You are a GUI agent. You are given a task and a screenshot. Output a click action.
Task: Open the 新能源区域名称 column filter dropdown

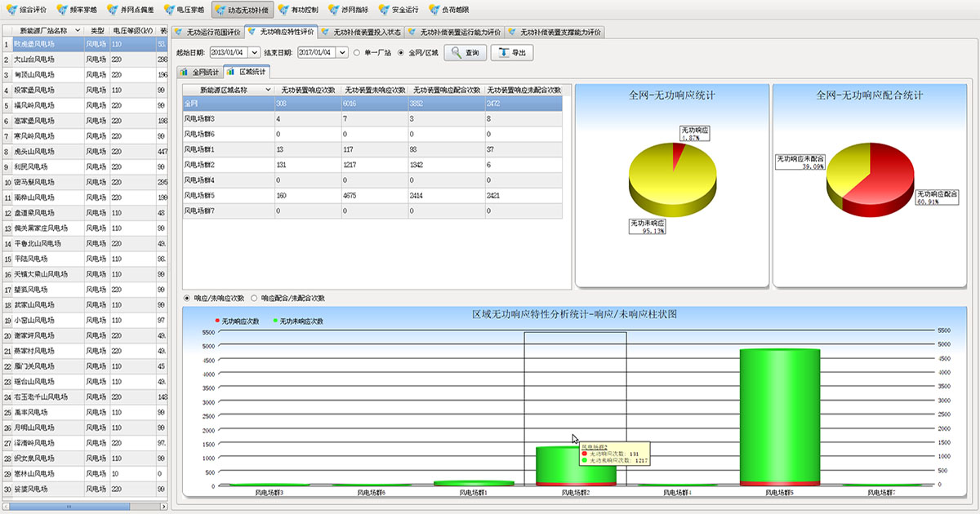[267, 90]
